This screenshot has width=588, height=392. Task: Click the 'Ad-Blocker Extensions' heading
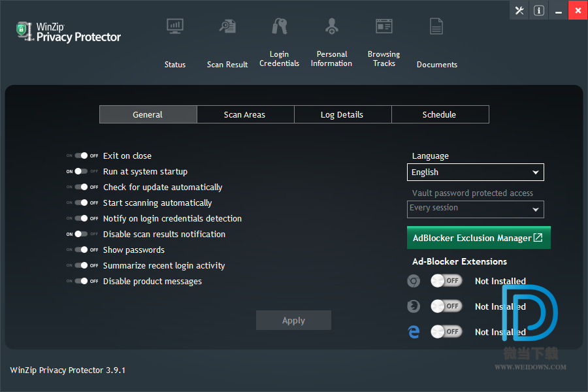click(460, 261)
